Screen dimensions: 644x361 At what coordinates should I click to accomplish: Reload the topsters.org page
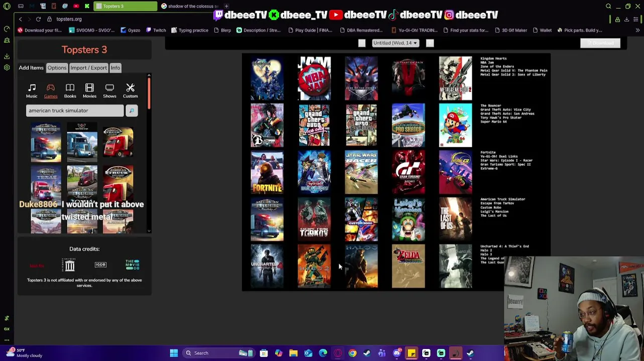point(38,19)
